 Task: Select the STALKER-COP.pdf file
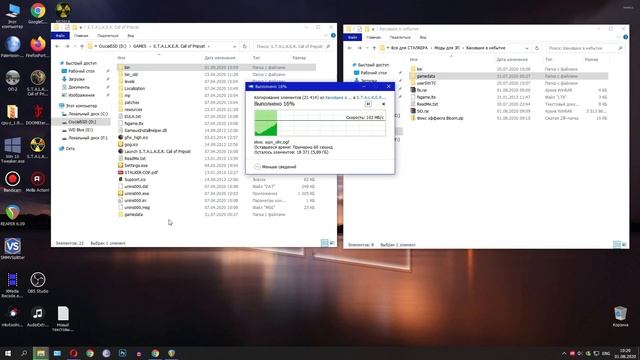coord(141,172)
